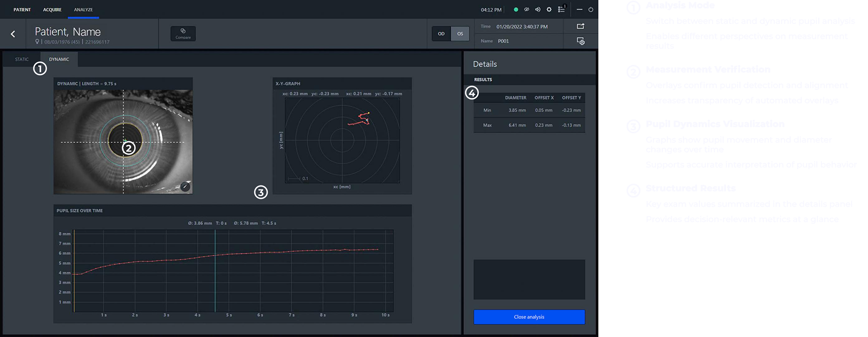Click the patient ID 221696117
Viewport: 868px width, 337px height.
[97, 42]
